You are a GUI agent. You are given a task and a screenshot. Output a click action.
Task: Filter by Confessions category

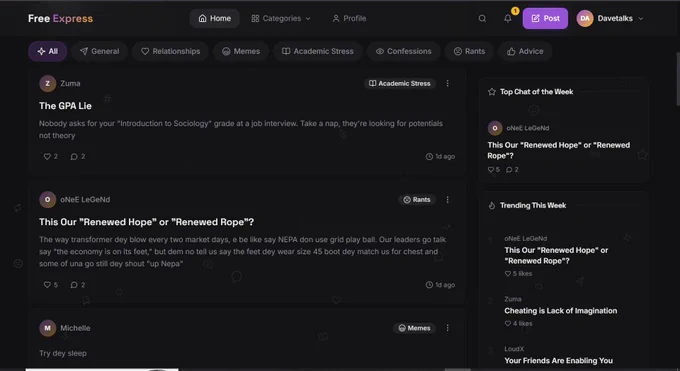pyautogui.click(x=403, y=51)
